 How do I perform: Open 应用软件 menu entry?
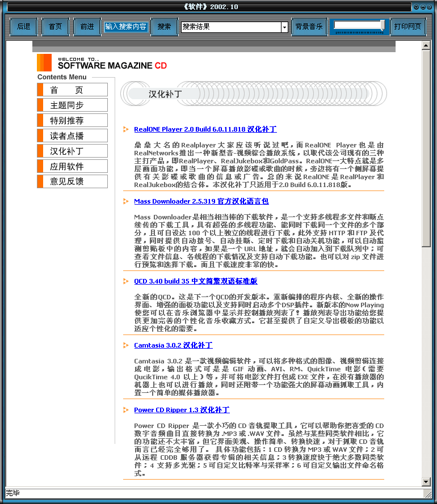click(x=73, y=166)
